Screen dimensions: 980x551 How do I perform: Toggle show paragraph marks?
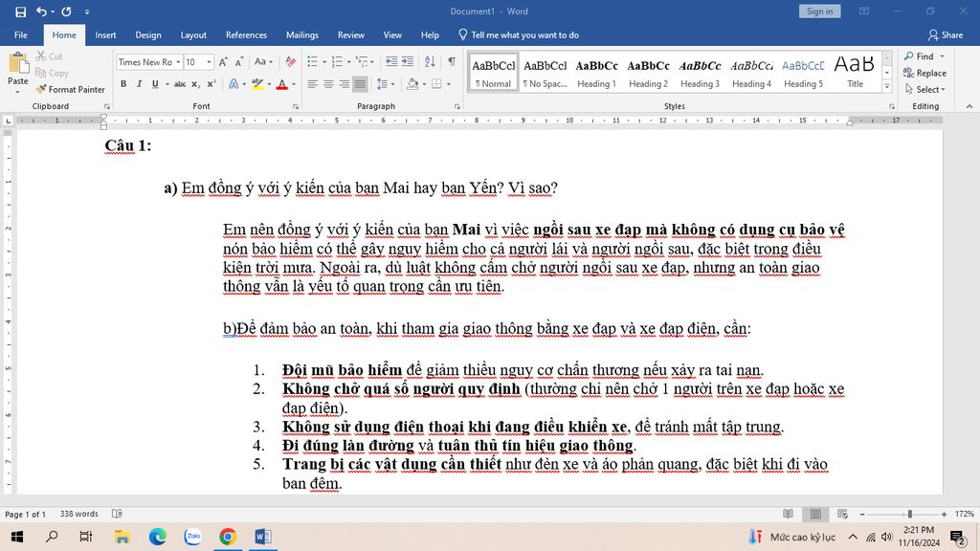(452, 62)
